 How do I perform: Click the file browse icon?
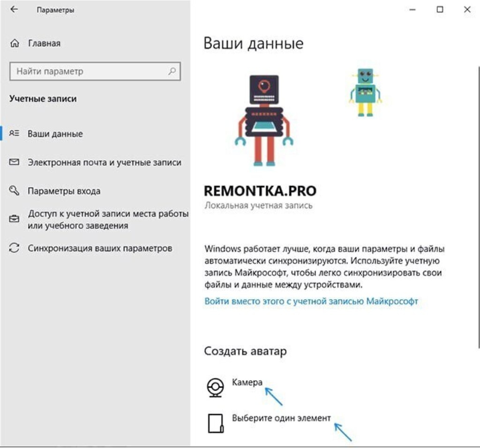tap(216, 424)
